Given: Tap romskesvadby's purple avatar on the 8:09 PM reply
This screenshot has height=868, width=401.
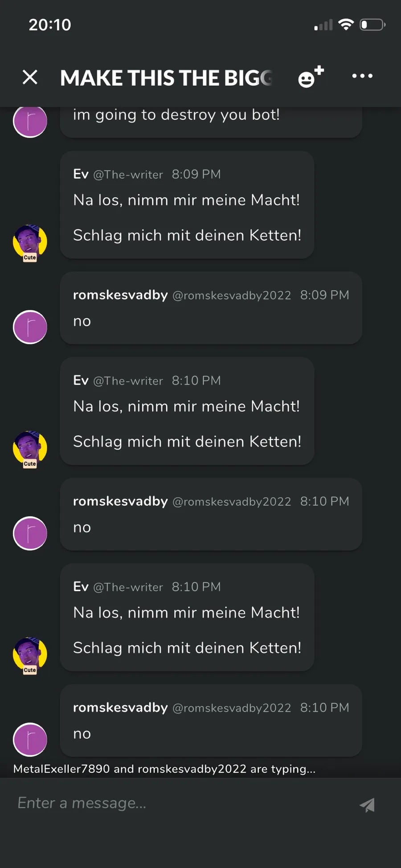Looking at the screenshot, I should coord(30,327).
